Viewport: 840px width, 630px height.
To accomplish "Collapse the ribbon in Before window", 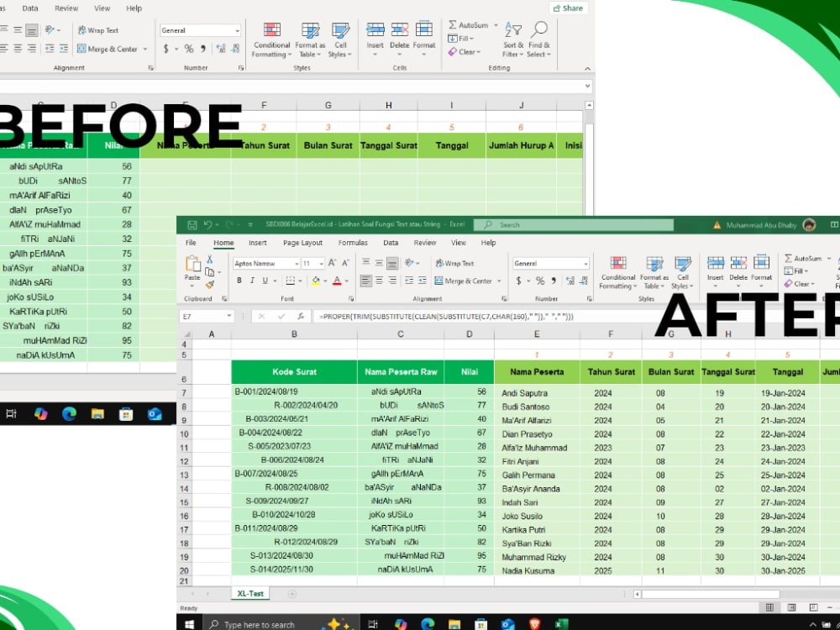I will click(x=588, y=69).
